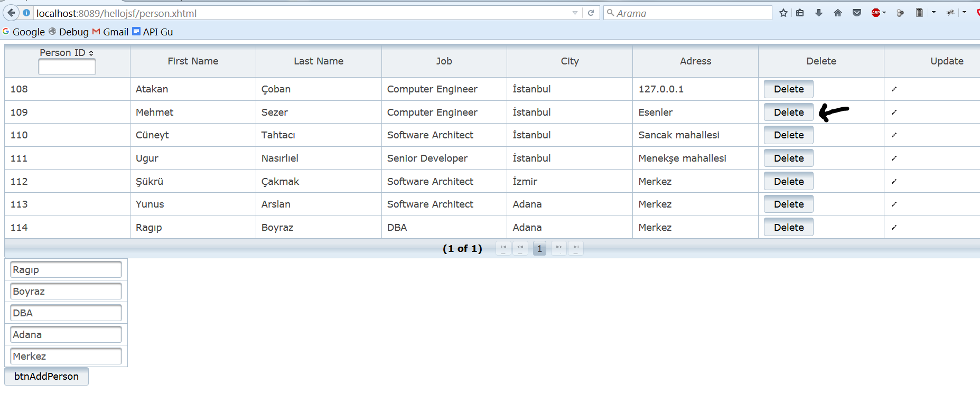This screenshot has width=980, height=394.
Task: Click the city field containing Adana
Action: point(66,335)
